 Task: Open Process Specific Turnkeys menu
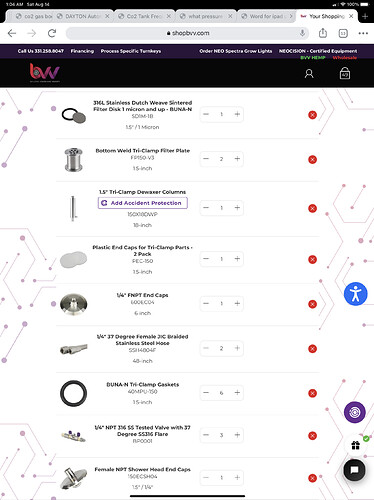click(x=131, y=51)
